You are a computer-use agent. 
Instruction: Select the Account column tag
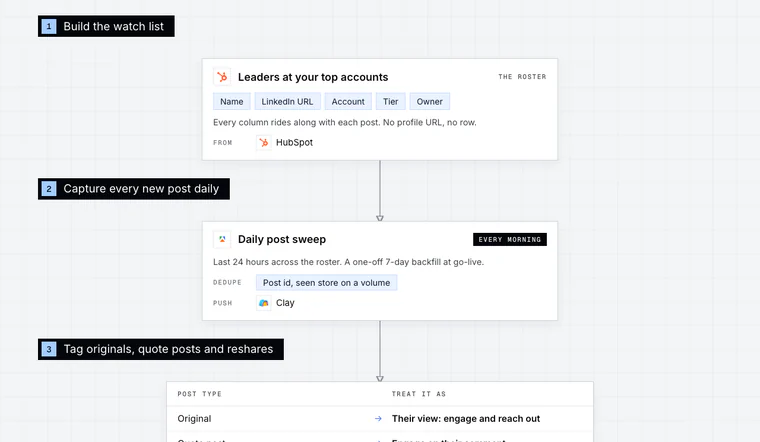[348, 101]
